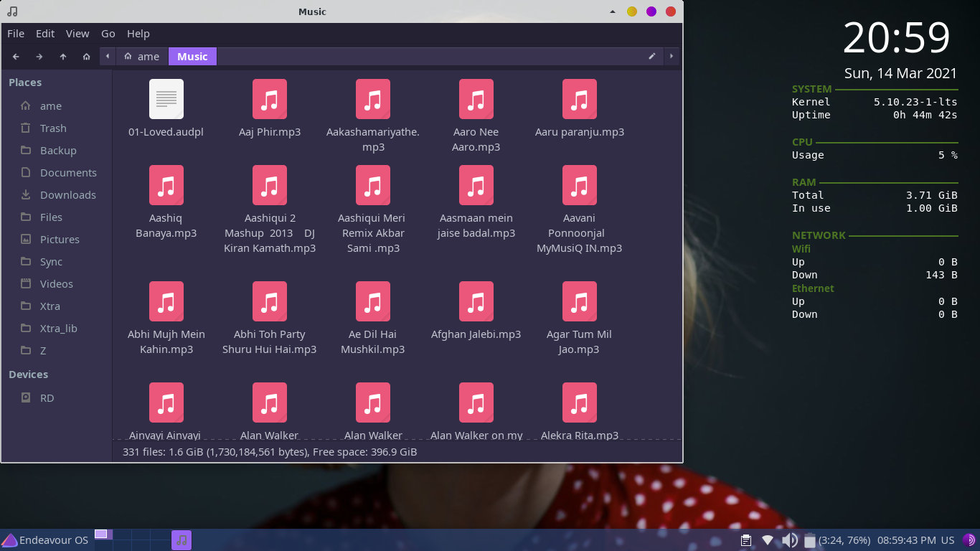
Task: Click the Music window taskbar button
Action: coord(182,540)
